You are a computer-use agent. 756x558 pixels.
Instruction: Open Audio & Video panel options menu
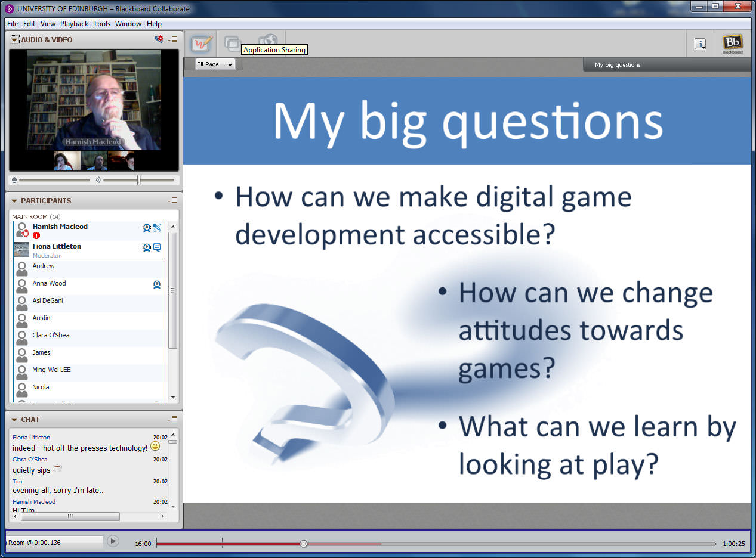coord(172,39)
